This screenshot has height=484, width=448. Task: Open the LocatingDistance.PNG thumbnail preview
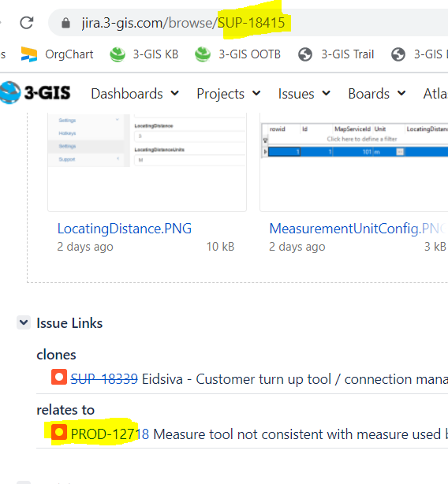tap(147, 162)
